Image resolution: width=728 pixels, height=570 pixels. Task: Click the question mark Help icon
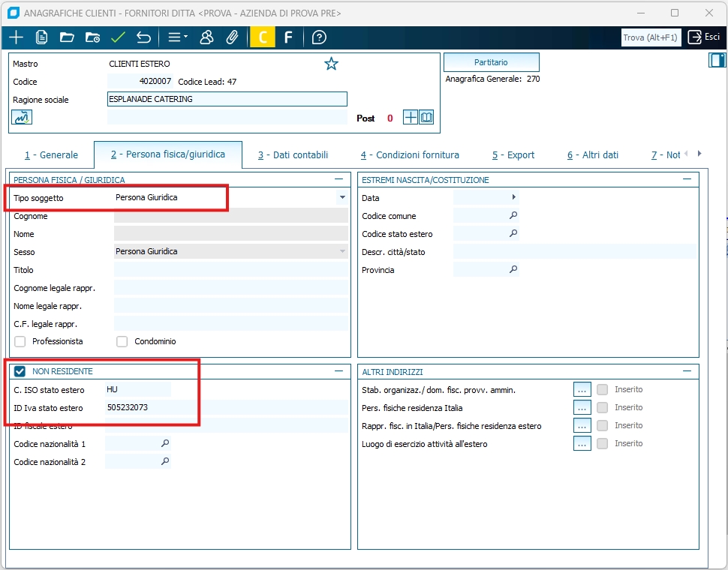(320, 37)
